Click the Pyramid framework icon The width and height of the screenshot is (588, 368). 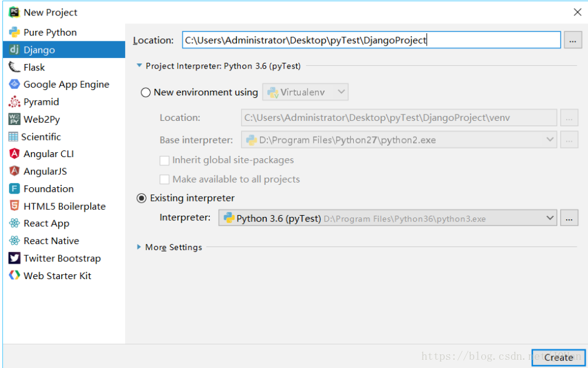[x=14, y=101]
